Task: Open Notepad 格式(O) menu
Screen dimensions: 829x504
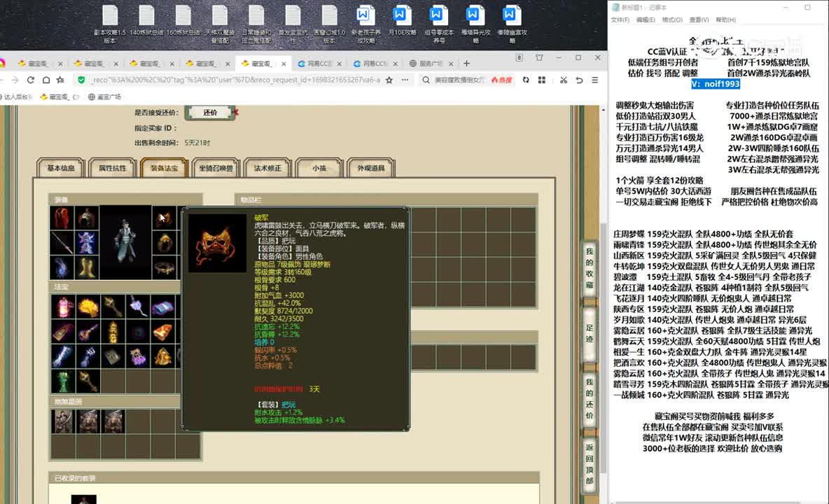Action: coord(672,20)
